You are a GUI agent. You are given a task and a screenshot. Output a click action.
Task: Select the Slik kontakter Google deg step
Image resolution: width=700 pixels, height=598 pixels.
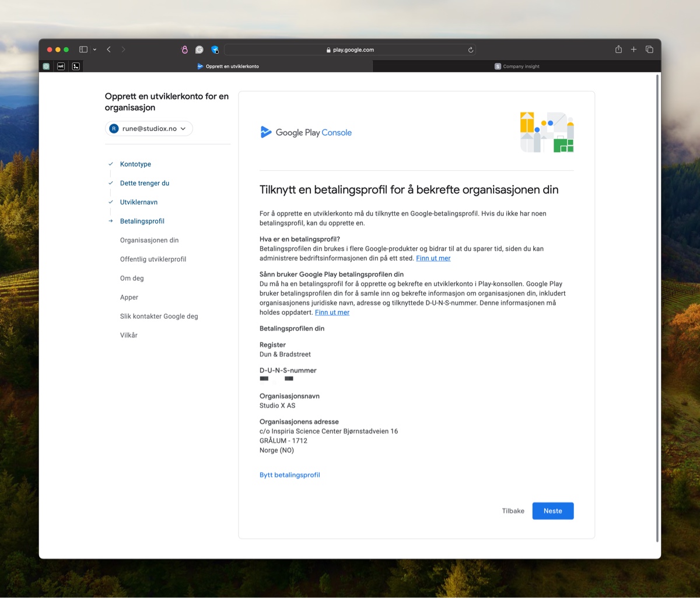tap(159, 316)
